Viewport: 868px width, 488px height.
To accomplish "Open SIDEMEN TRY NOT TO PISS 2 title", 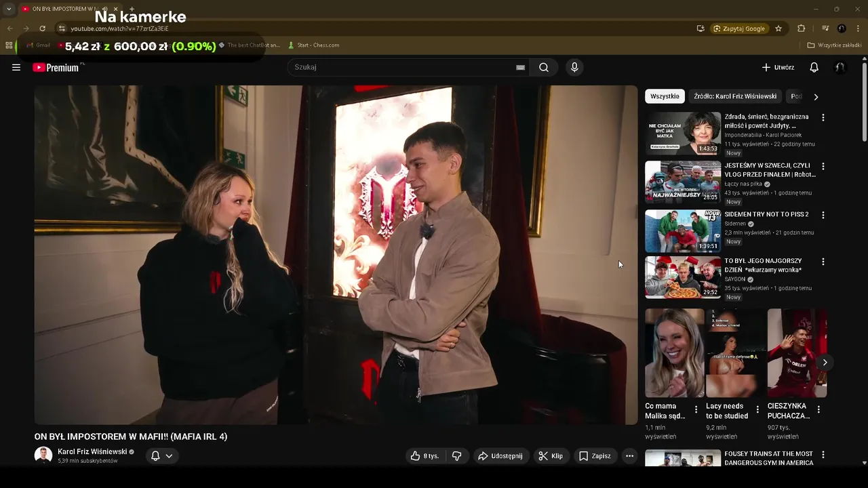I will [x=766, y=214].
